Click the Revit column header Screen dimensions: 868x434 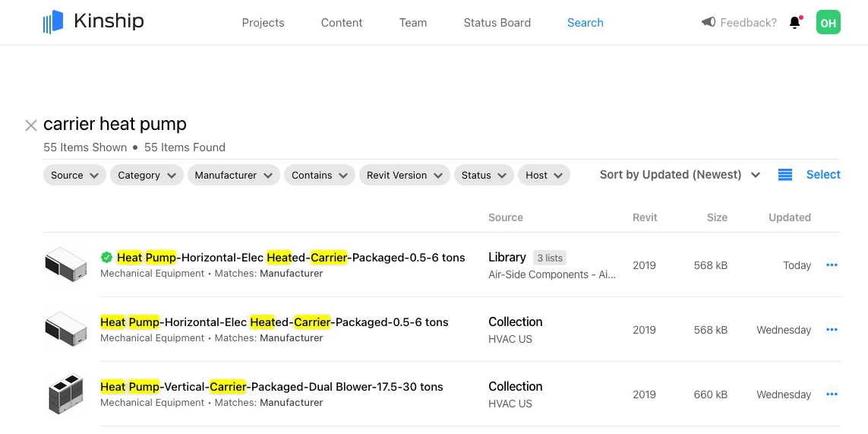click(x=645, y=218)
